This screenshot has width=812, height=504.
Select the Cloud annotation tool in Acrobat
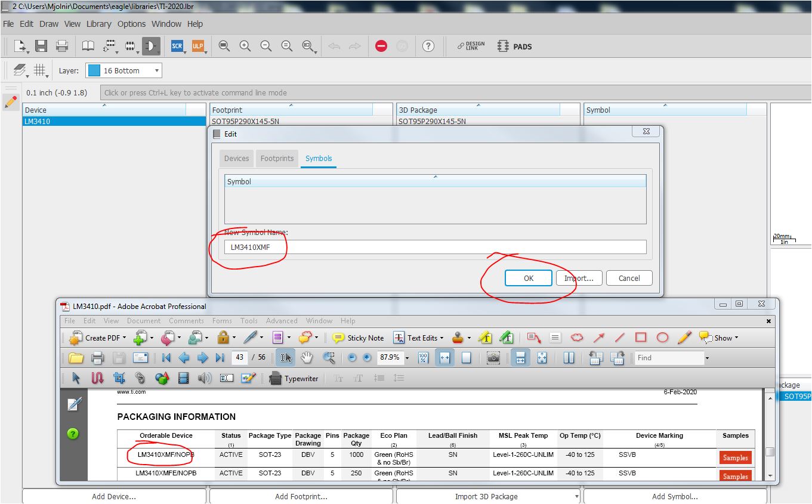(576, 338)
